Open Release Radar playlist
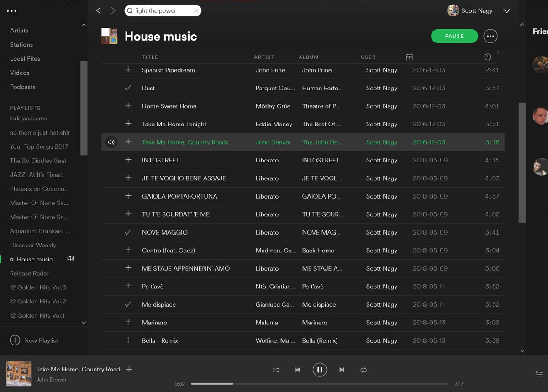This screenshot has width=548, height=392. pos(29,273)
